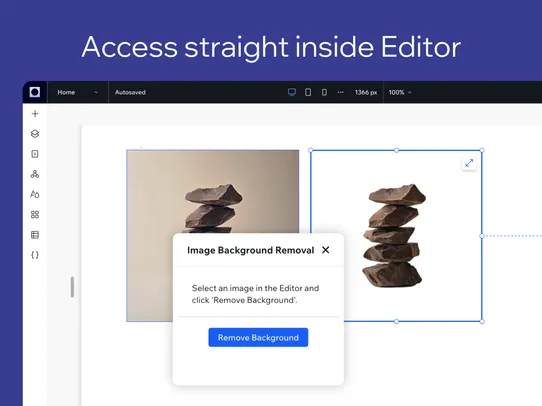Open the Layers panel icon
This screenshot has width=542, height=406.
(35, 134)
